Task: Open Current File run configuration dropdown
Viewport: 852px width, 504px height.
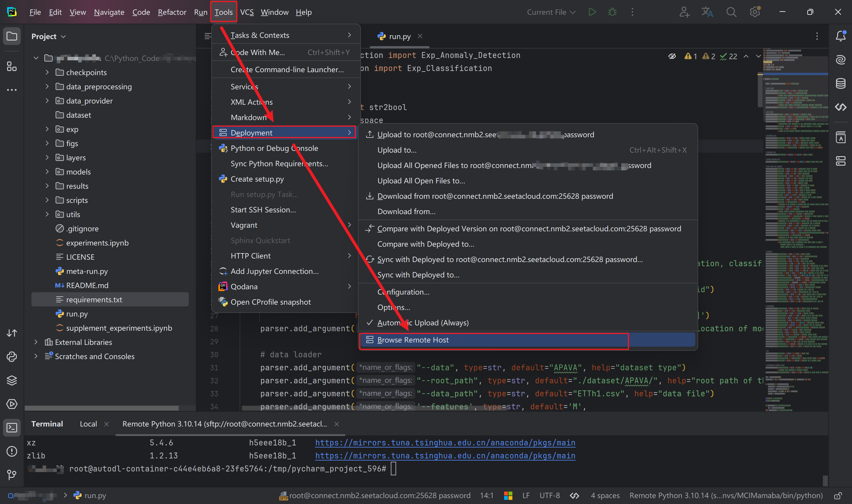Action: (551, 12)
